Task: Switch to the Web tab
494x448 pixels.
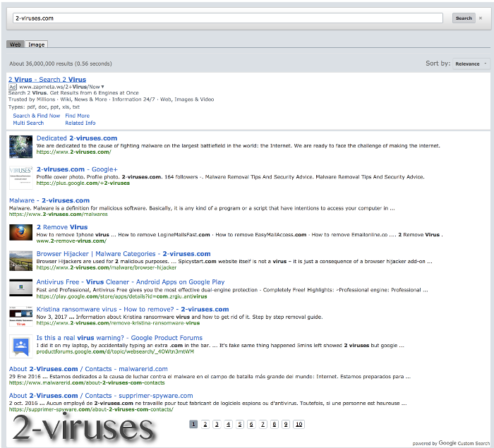Action: point(15,44)
